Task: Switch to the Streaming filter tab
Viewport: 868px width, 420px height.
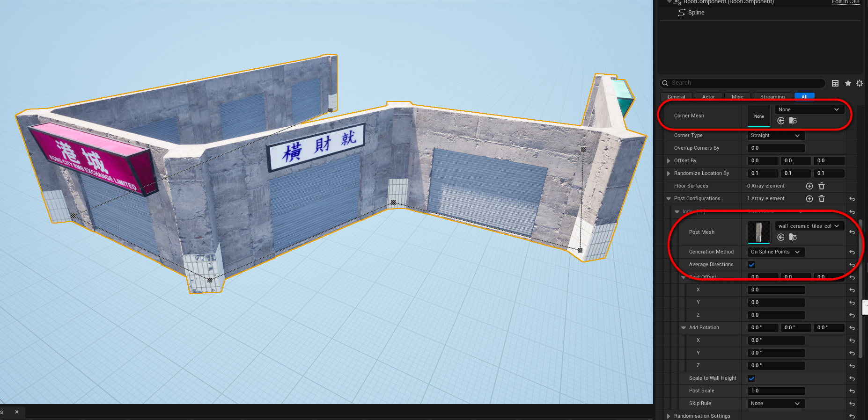Action: [772, 97]
